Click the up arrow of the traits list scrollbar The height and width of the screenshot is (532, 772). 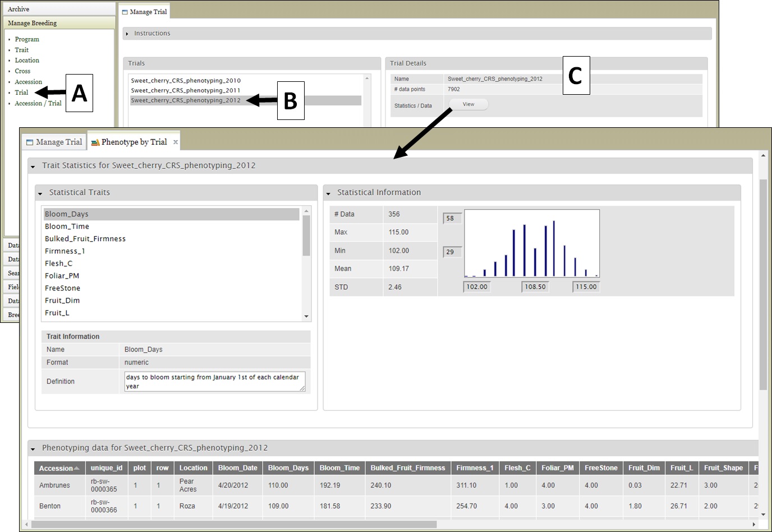tap(306, 211)
